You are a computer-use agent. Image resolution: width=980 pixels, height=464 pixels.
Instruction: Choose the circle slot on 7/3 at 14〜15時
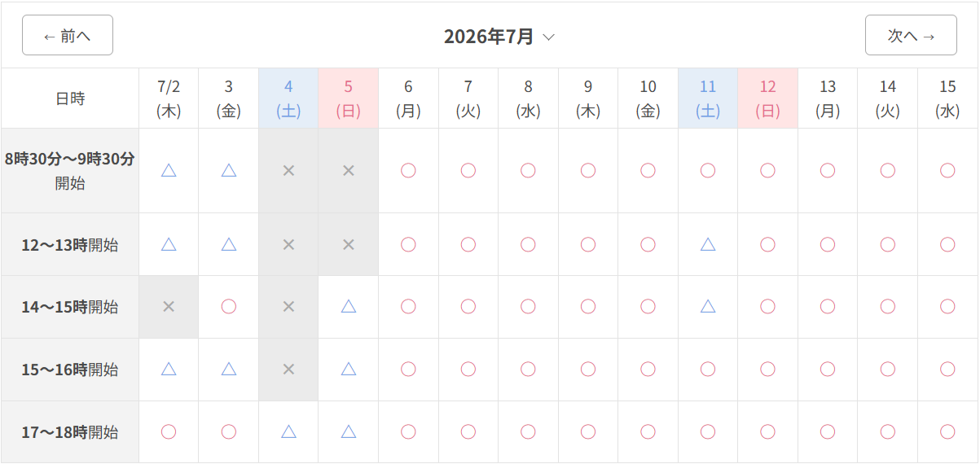click(x=229, y=306)
